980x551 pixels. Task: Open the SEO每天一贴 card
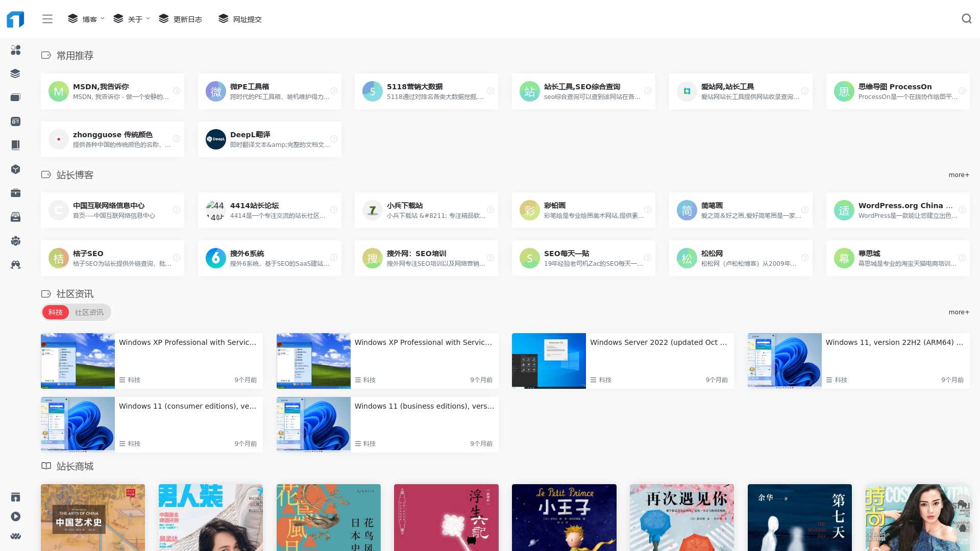(x=583, y=258)
